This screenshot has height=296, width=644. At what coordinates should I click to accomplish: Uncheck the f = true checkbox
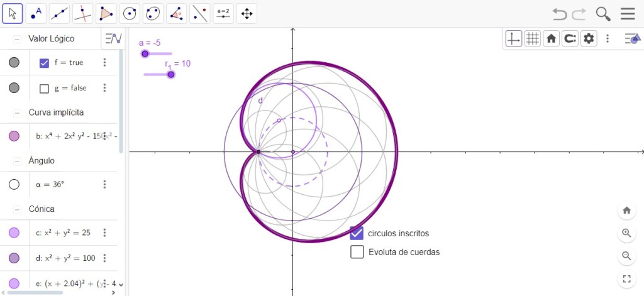(44, 63)
